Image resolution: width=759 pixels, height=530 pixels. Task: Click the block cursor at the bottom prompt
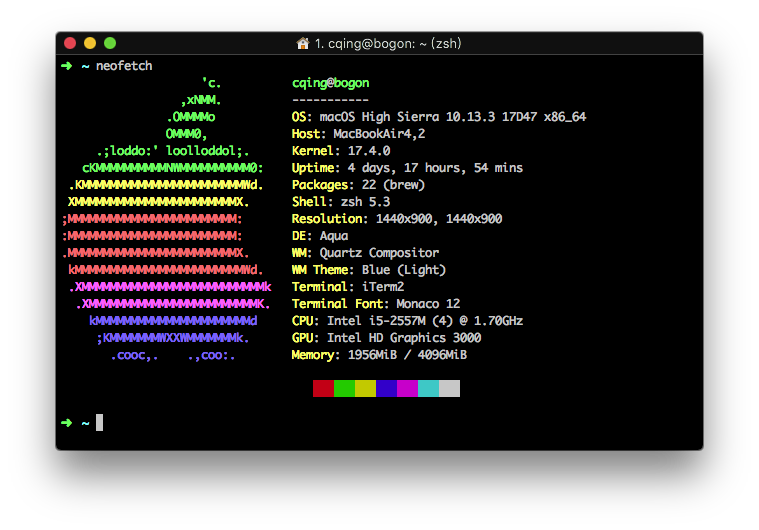pos(99,423)
